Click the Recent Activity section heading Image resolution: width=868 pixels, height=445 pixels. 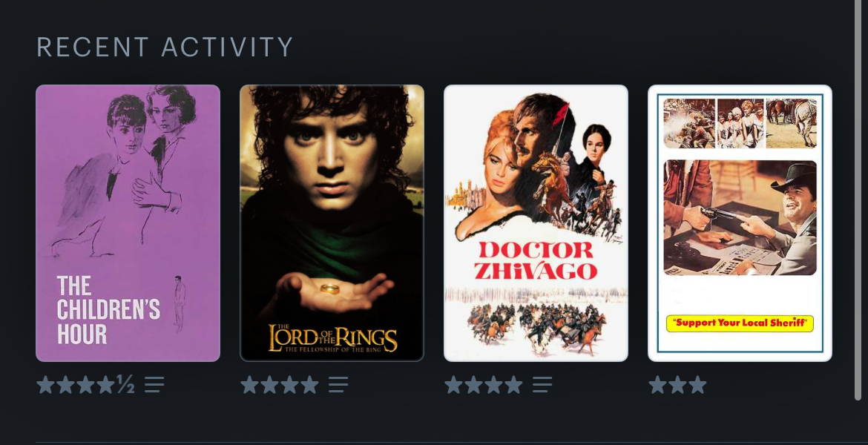coord(165,47)
